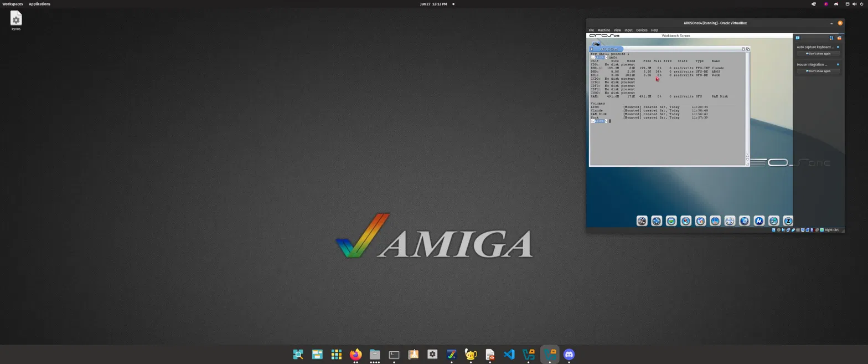868x364 pixels.
Task: Open the Workspaces button in top panel
Action: pyautogui.click(x=13, y=4)
